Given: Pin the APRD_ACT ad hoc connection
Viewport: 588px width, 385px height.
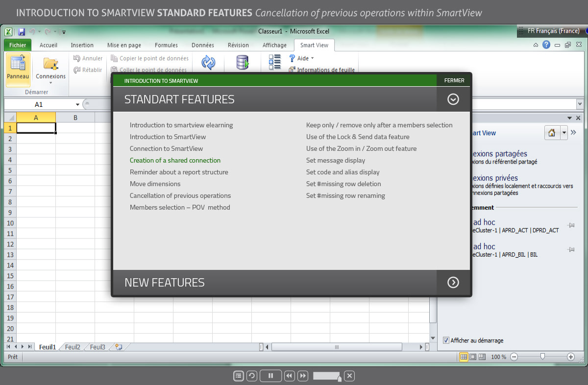Looking at the screenshot, I should 571,225.
